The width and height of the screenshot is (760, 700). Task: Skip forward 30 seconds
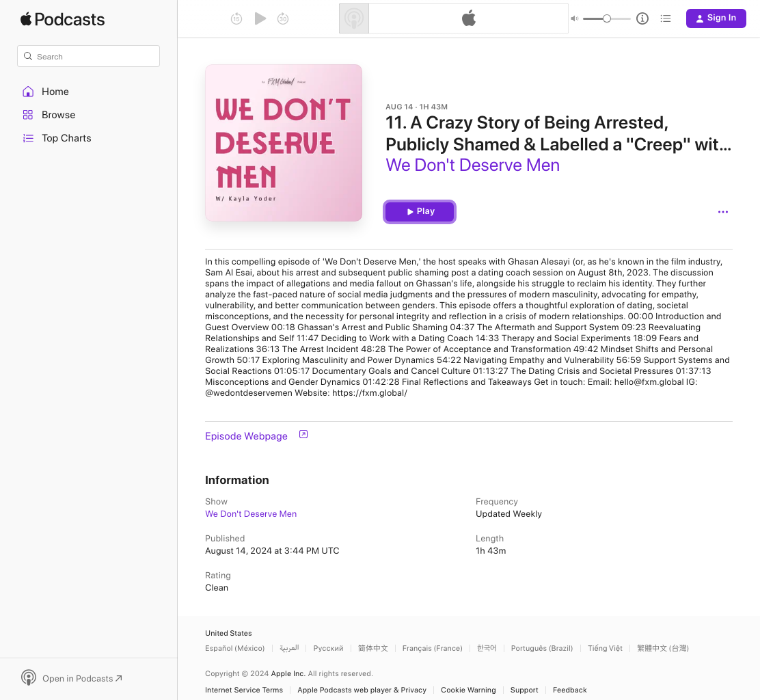tap(283, 19)
